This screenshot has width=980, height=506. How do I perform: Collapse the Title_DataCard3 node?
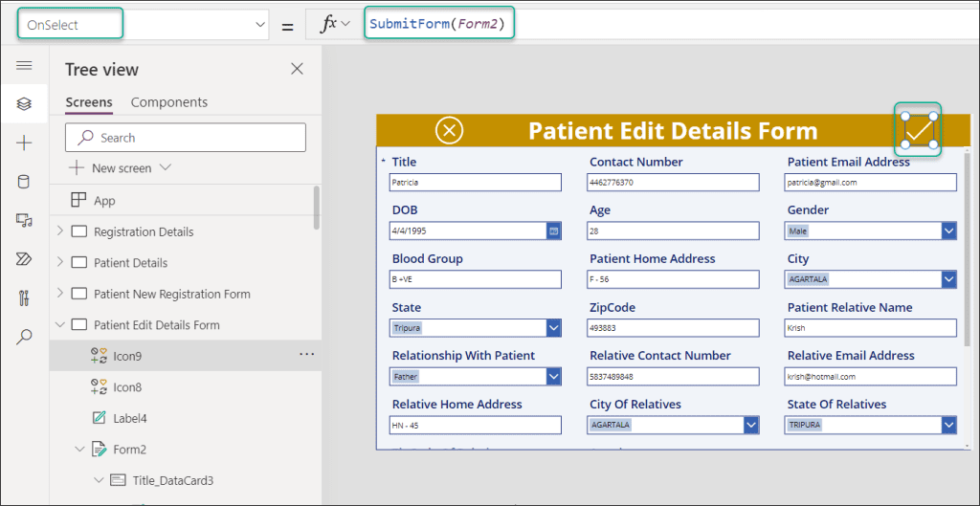pos(99,480)
